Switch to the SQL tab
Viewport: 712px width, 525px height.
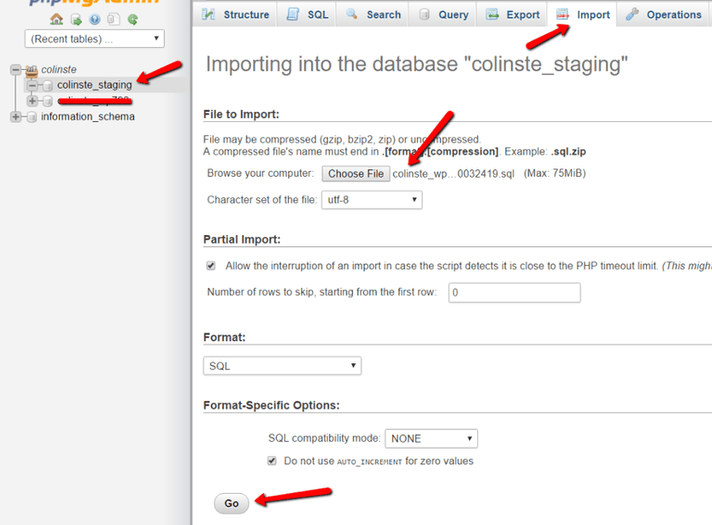pos(307,15)
